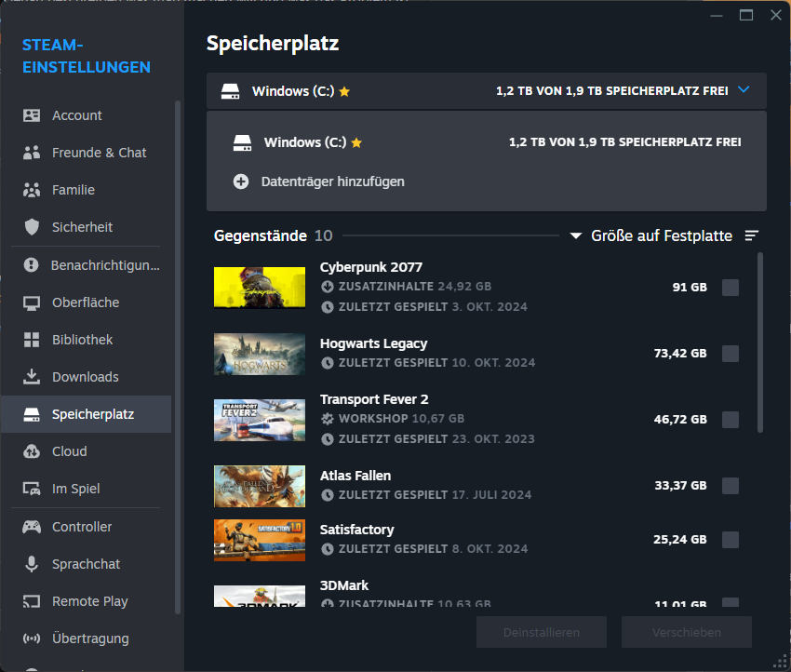Click the Hogwarts Legacy cover image
Image resolution: width=791 pixels, height=672 pixels.
260,354
